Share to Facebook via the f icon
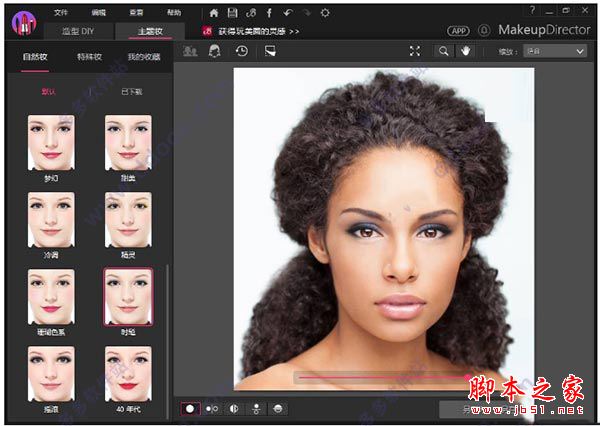 tap(269, 13)
